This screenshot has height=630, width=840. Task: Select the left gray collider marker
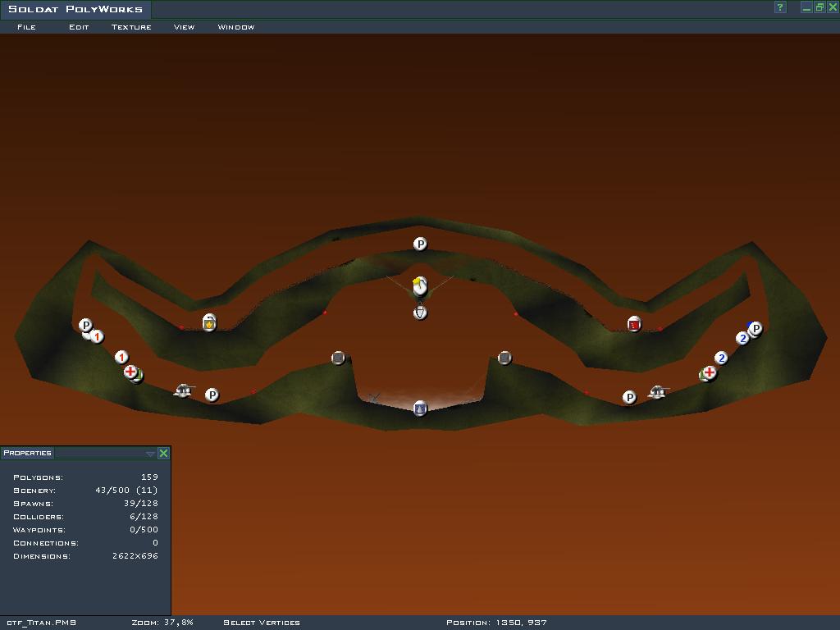point(338,358)
